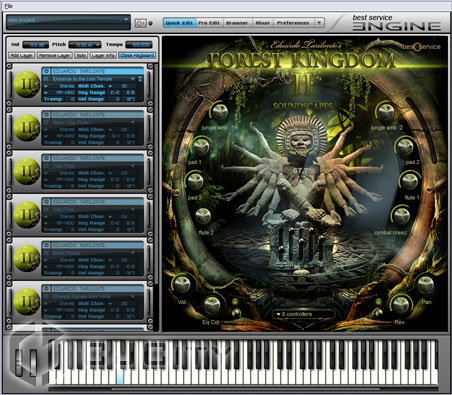Switch to the Pro Edit tab
The image size is (452, 395).
coord(209,23)
